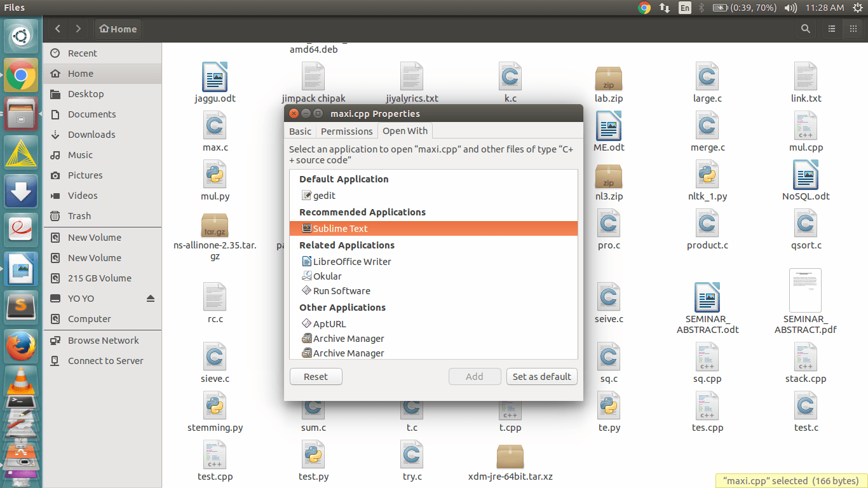
Task: Open Trash in the sidebar
Action: (79, 216)
